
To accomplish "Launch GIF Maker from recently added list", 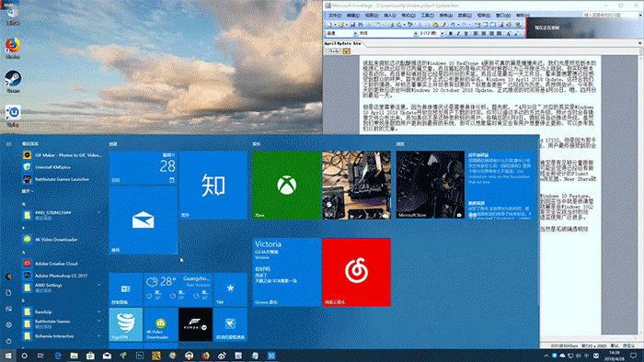I will (63, 155).
